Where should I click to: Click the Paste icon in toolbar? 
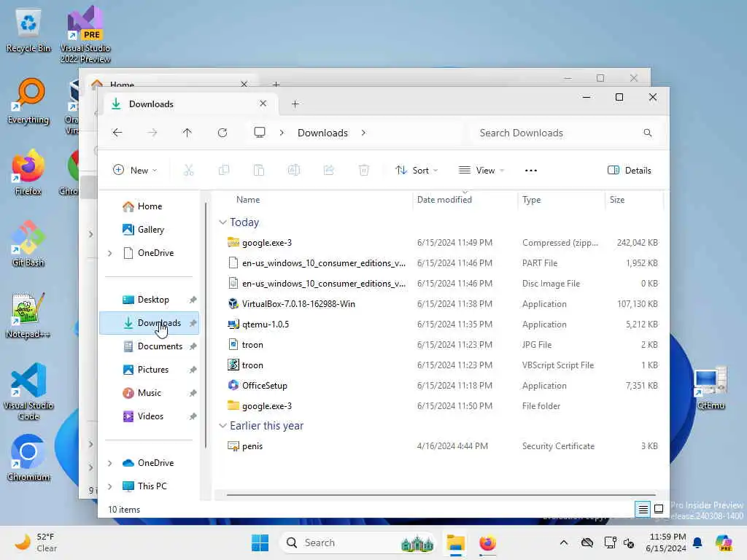(x=259, y=170)
